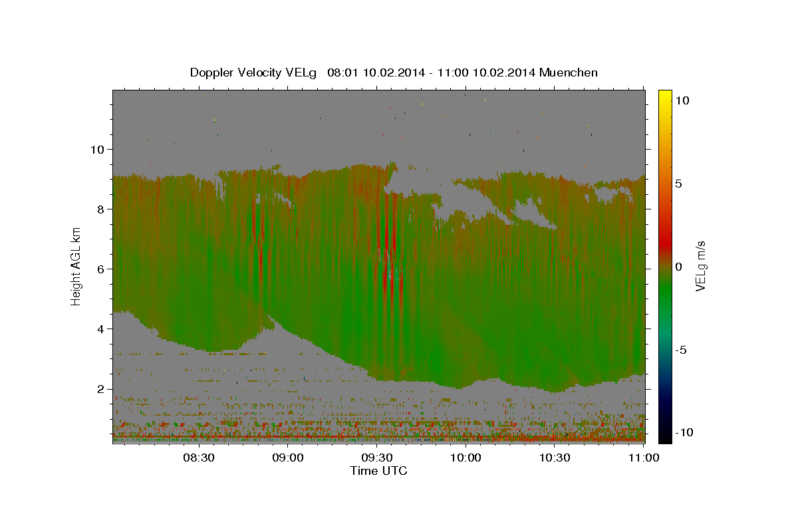Click the height axis value 6
This screenshot has width=798, height=532.
tap(99, 269)
